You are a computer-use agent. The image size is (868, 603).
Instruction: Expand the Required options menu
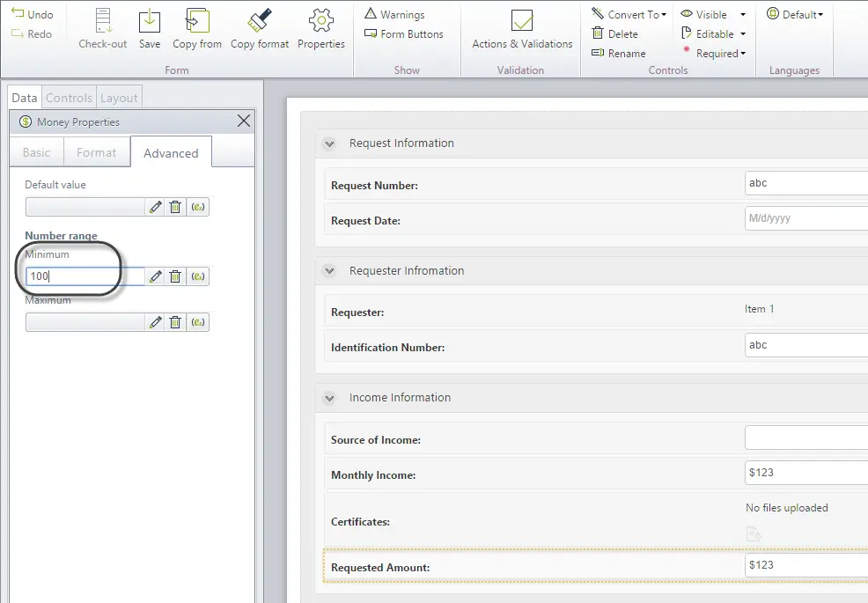(744, 53)
